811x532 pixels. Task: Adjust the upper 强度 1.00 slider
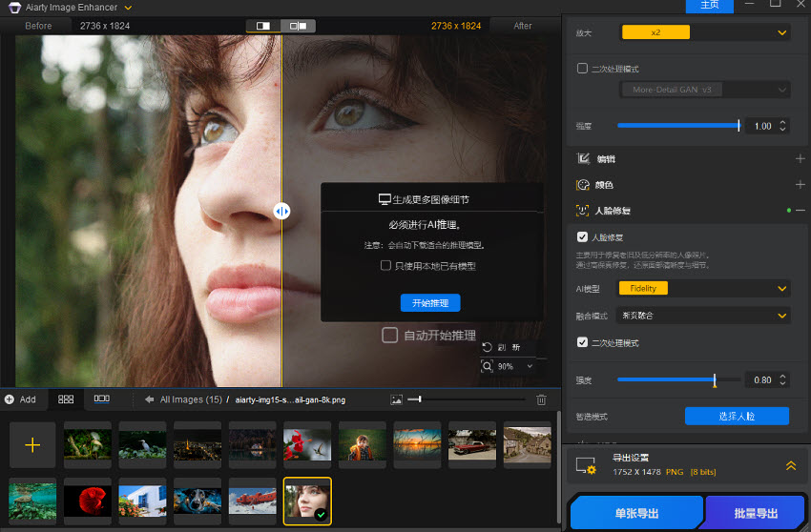tap(678, 126)
